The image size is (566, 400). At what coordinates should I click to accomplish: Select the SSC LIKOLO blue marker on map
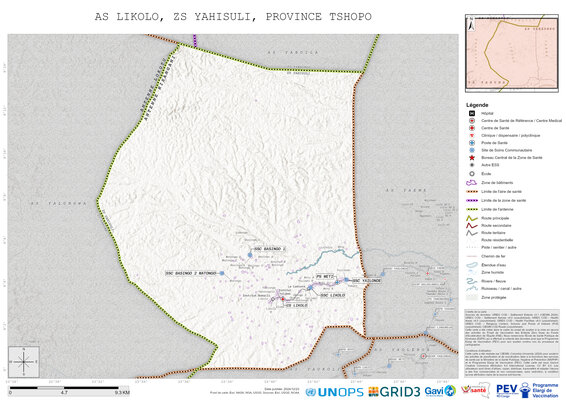pyautogui.click(x=310, y=288)
